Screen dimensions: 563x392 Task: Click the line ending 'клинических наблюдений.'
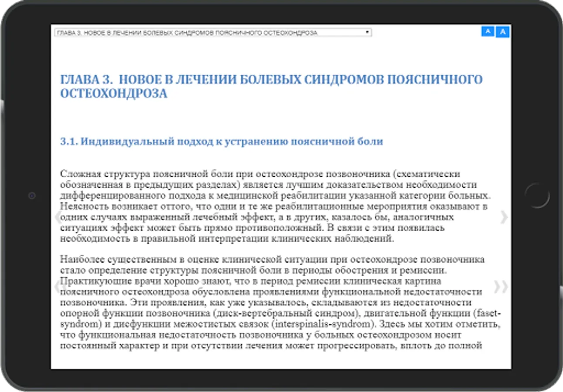(x=227, y=239)
